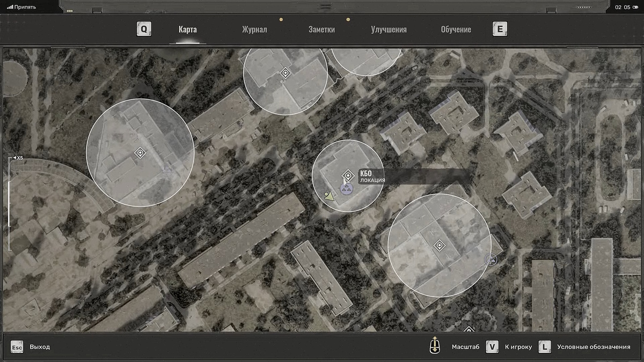Screen dimensions: 644x362
Task: Select the location marker in the lower-right circle
Action: point(440,246)
